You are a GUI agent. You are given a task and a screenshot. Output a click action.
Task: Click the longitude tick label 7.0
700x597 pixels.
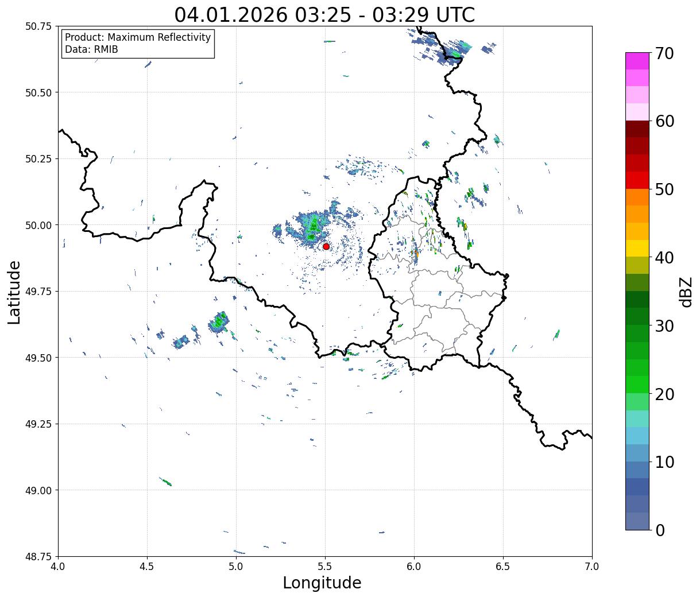click(x=592, y=567)
